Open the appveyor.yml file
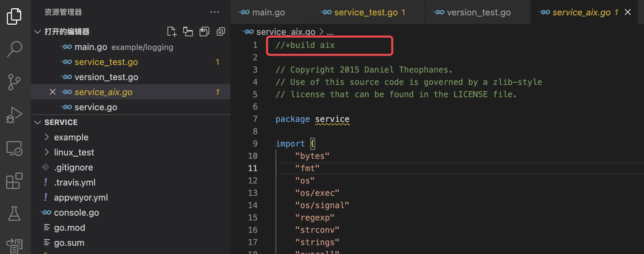 point(131,198)
